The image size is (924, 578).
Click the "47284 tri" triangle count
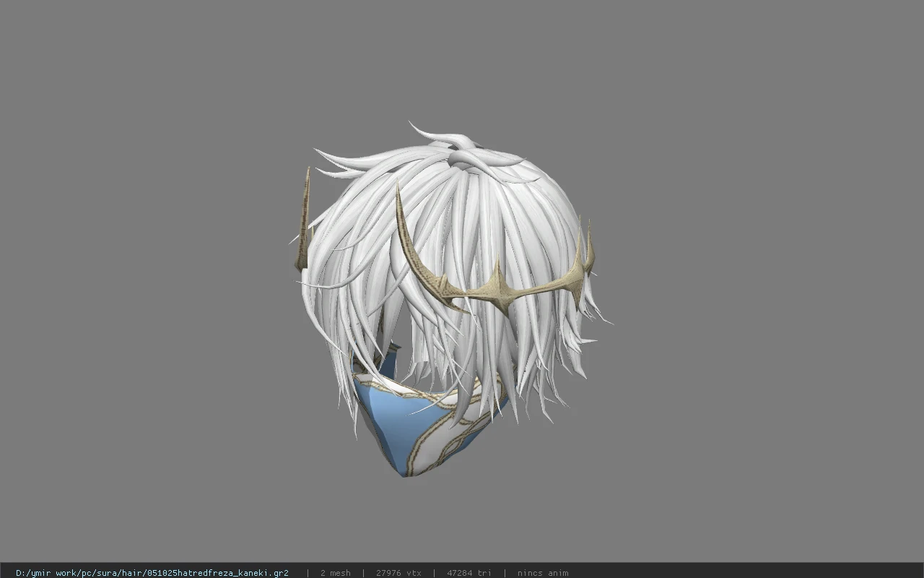(x=469, y=573)
